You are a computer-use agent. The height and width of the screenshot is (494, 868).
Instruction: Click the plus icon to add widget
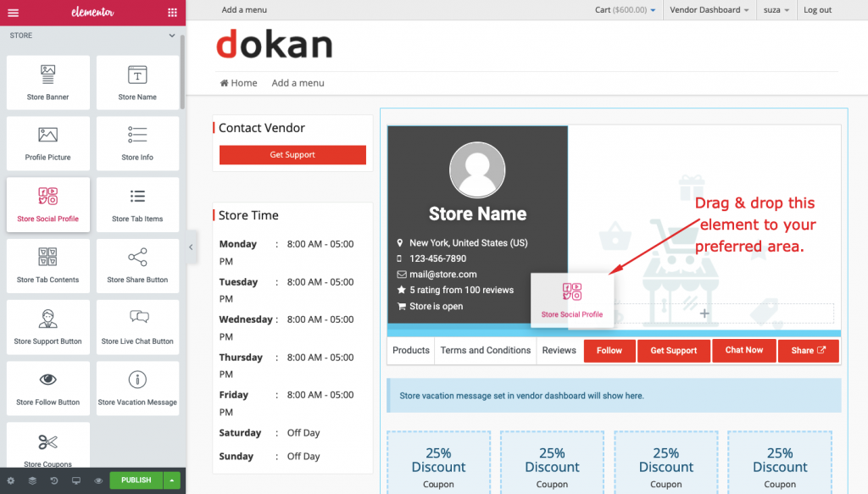[x=704, y=314]
